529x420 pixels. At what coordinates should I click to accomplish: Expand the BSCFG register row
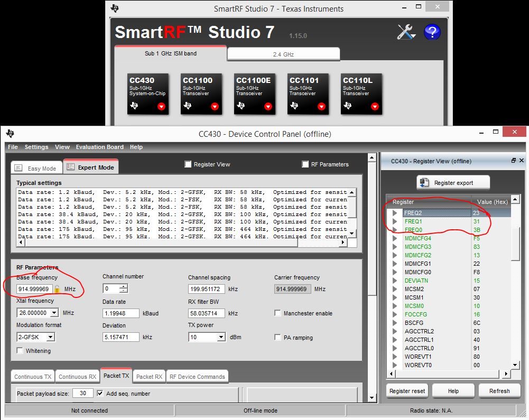coord(395,323)
